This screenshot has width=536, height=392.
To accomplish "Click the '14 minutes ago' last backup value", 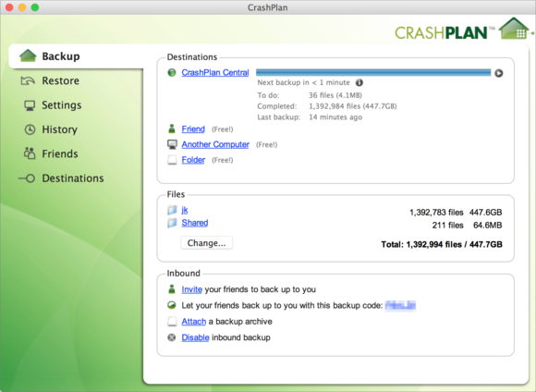I will coord(335,117).
